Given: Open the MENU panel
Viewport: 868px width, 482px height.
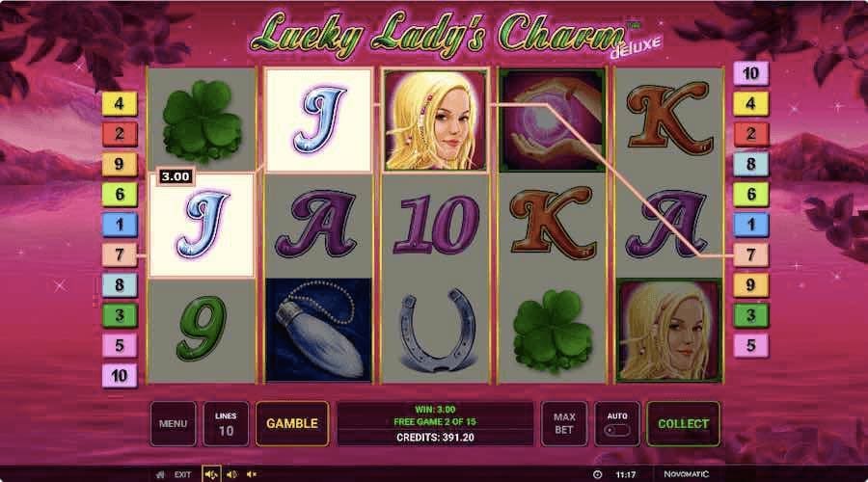Looking at the screenshot, I should tap(173, 424).
